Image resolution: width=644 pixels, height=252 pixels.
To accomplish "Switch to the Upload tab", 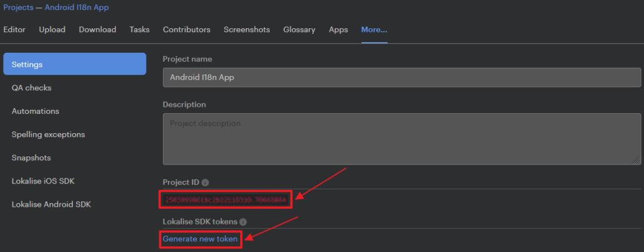I will 52,30.
